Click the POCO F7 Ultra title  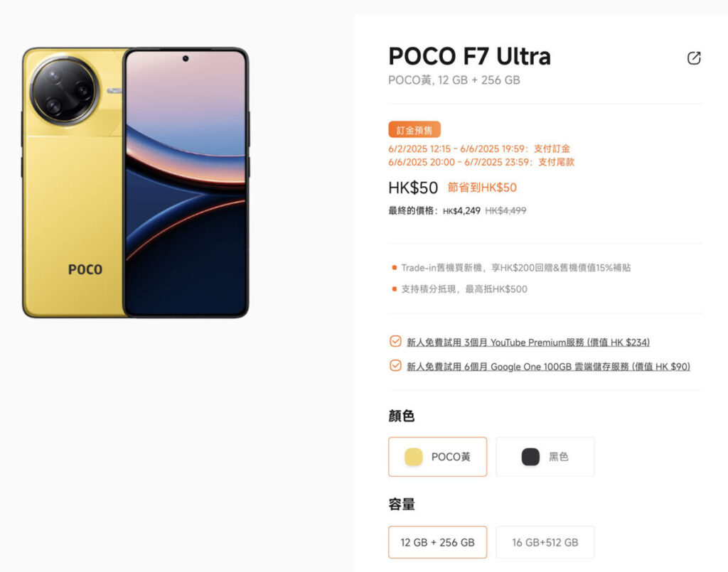(x=469, y=57)
